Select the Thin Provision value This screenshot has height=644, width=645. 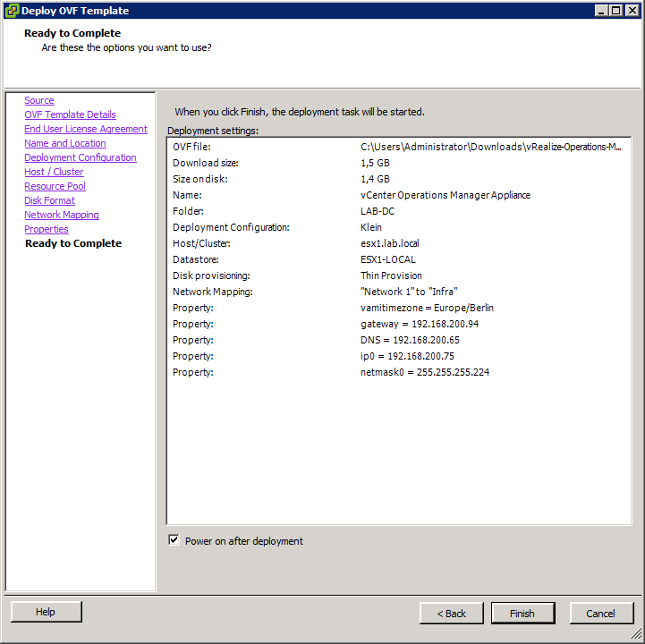[x=391, y=275]
